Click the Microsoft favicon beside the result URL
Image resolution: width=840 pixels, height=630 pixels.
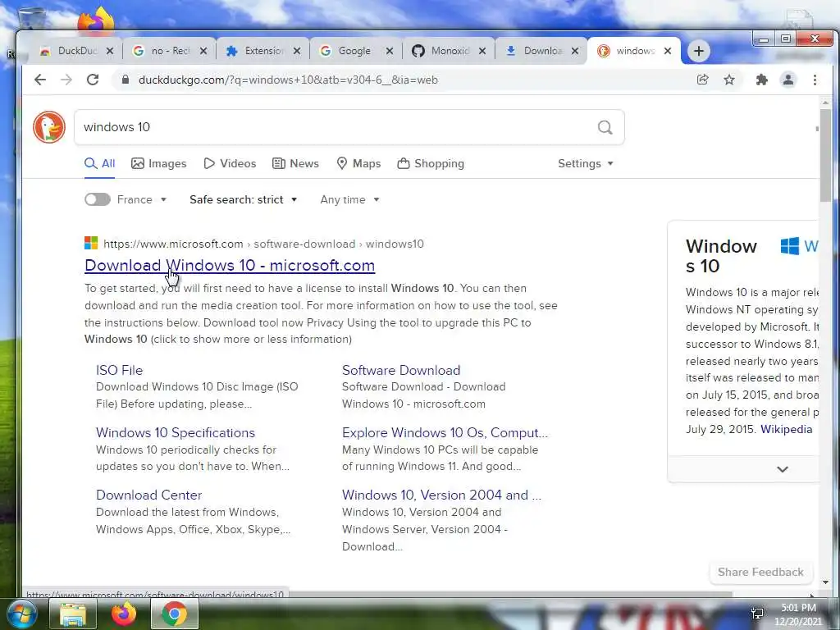(91, 243)
